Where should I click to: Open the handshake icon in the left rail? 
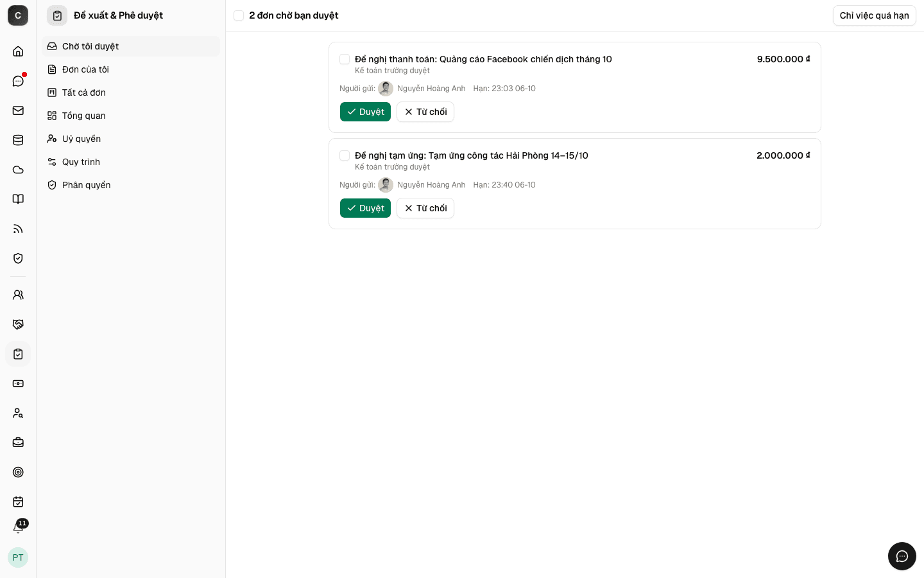pyautogui.click(x=18, y=324)
